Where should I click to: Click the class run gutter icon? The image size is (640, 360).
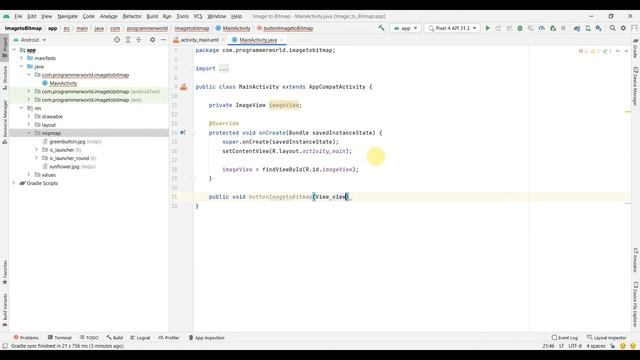[x=184, y=87]
